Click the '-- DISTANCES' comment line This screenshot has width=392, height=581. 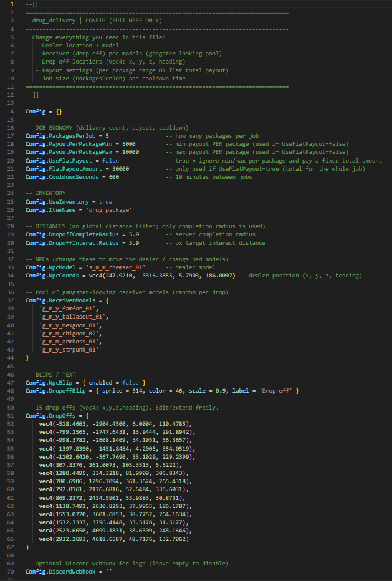pyautogui.click(x=145, y=226)
